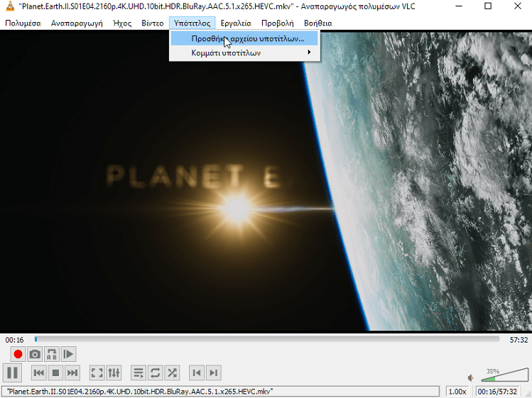Image resolution: width=532 pixels, height=398 pixels.
Task: Click the 1.00x playback speed indicator
Action: pos(457,392)
